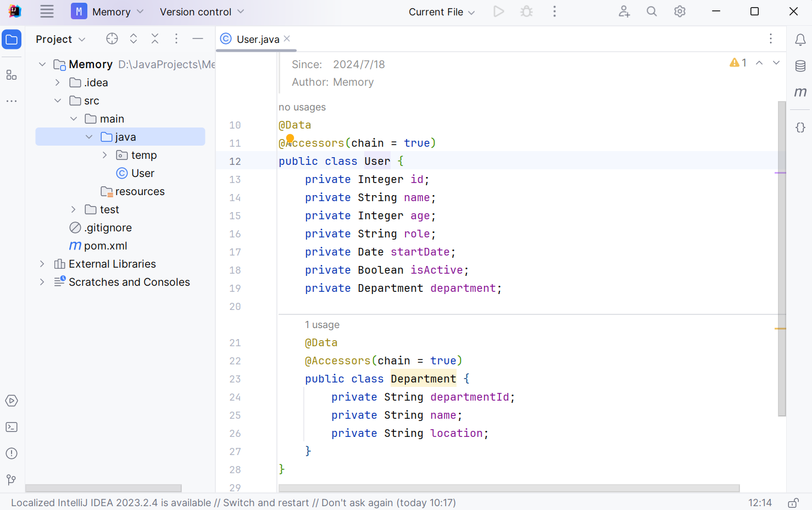This screenshot has height=510, width=812.
Task: Open Current File run configuration dropdown
Action: (x=442, y=12)
